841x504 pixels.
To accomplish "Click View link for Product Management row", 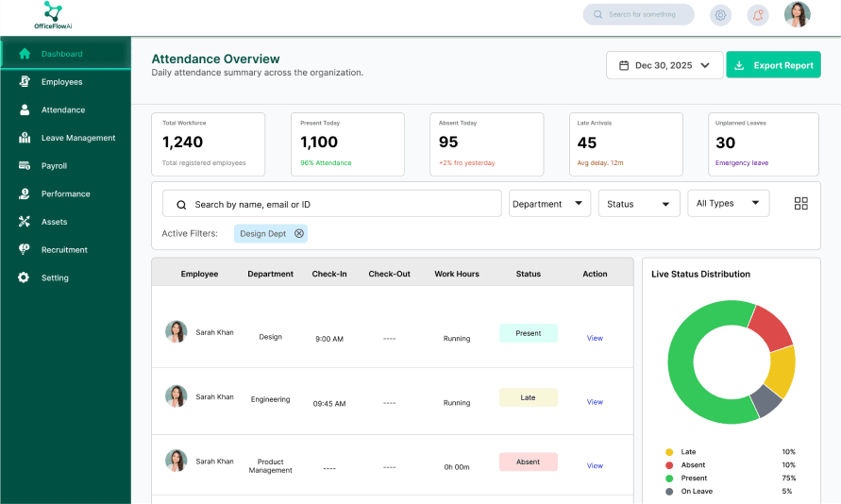I will pyautogui.click(x=595, y=465).
